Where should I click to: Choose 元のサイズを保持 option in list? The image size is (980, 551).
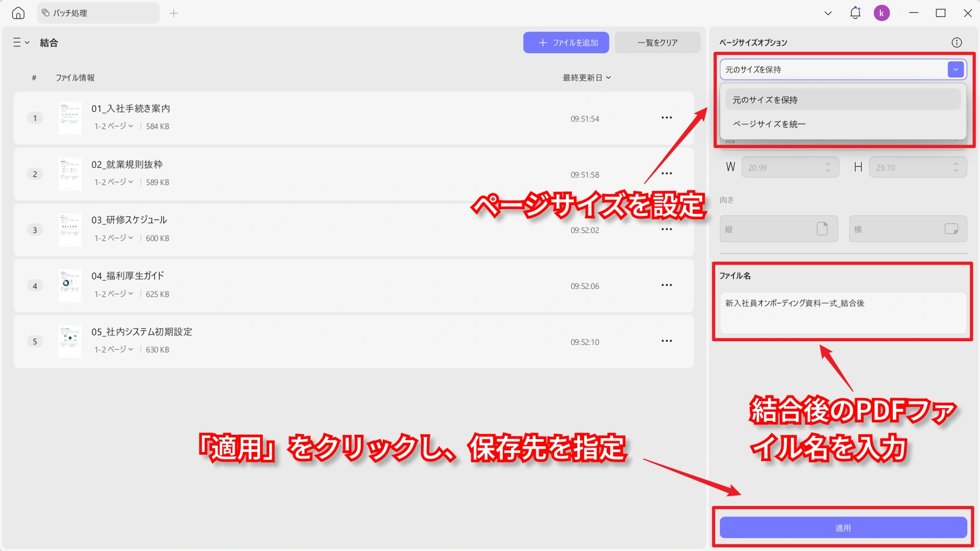click(843, 100)
